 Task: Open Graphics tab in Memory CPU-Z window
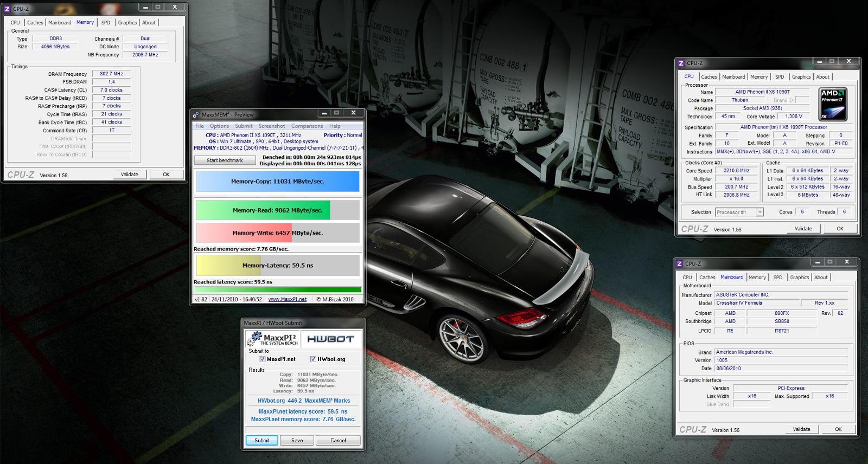point(127,22)
